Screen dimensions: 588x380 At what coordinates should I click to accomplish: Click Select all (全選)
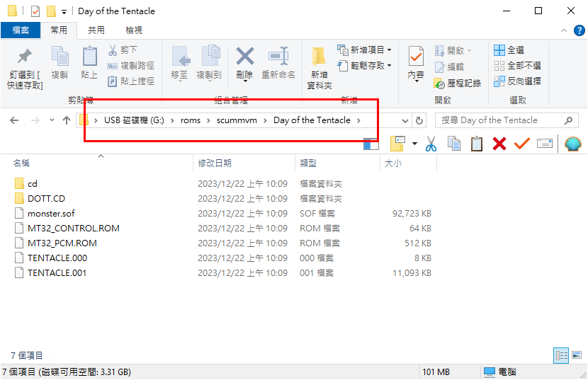click(x=509, y=50)
